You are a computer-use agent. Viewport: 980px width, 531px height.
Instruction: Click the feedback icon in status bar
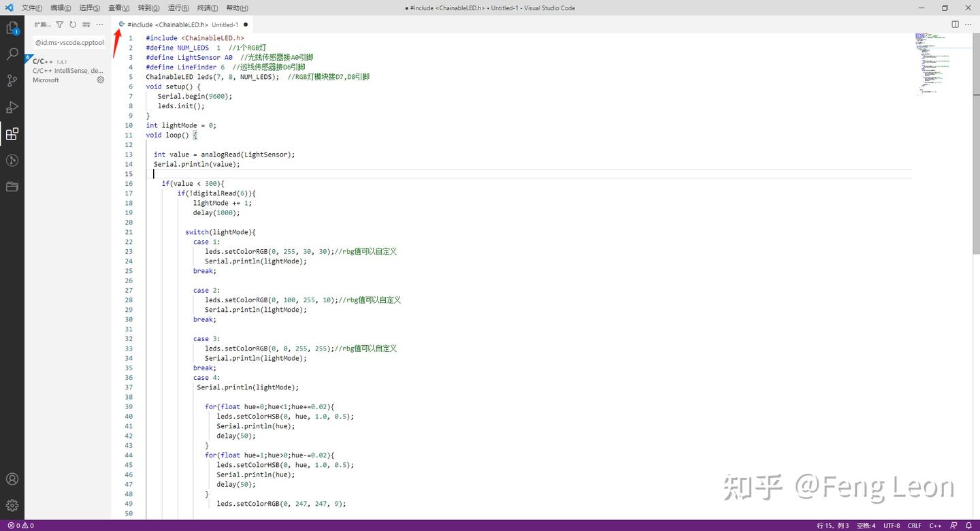pyautogui.click(x=955, y=526)
